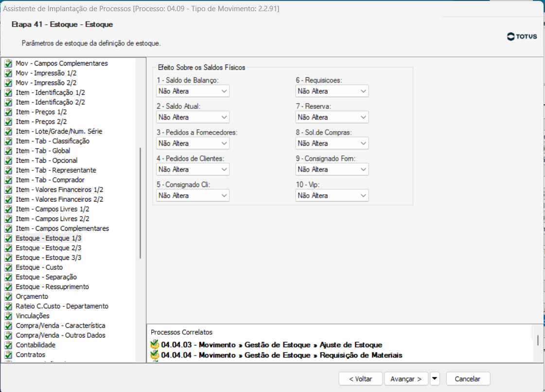
Task: Click checkmark icon beside Estoque - Ressuprimento
Action: (x=8, y=287)
